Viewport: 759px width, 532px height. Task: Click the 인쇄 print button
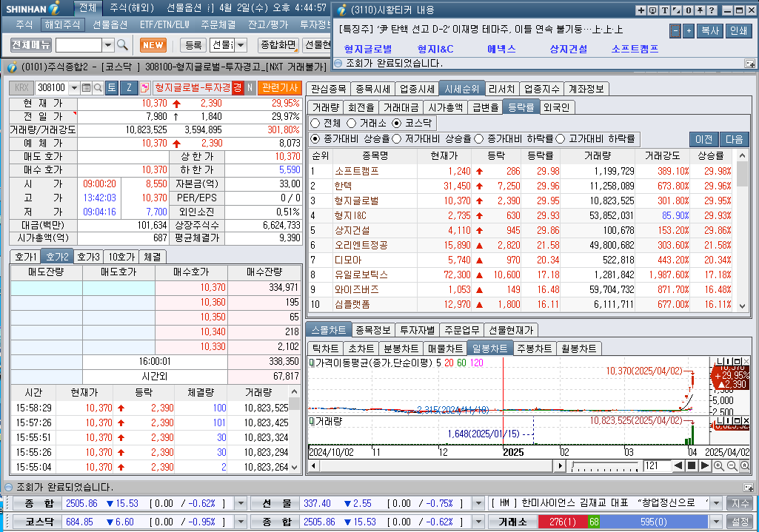[739, 31]
